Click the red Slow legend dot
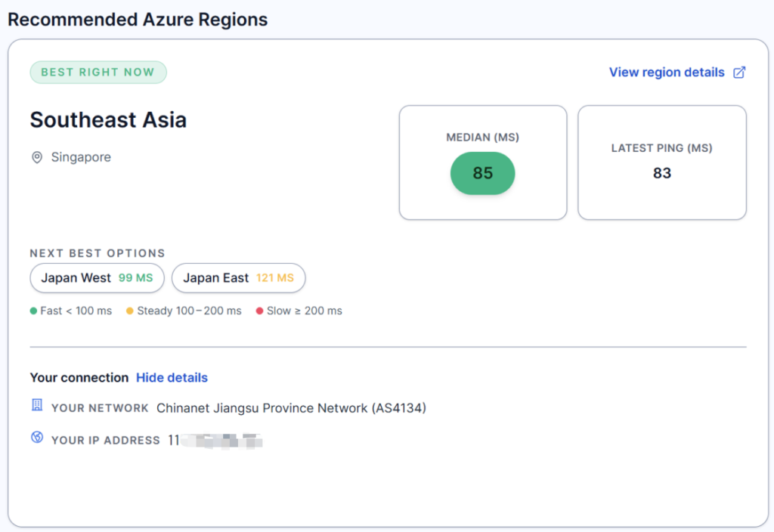774x532 pixels. pyautogui.click(x=259, y=311)
